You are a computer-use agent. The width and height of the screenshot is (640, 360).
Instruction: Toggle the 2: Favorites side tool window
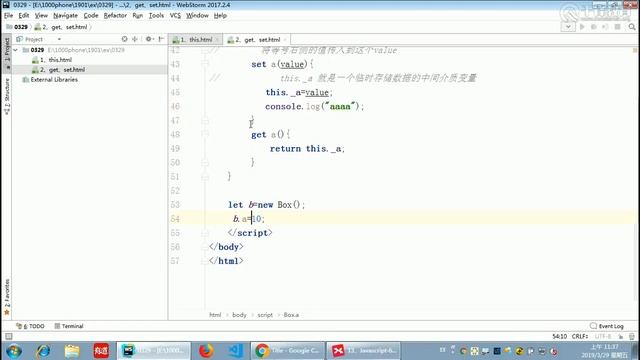point(7,297)
